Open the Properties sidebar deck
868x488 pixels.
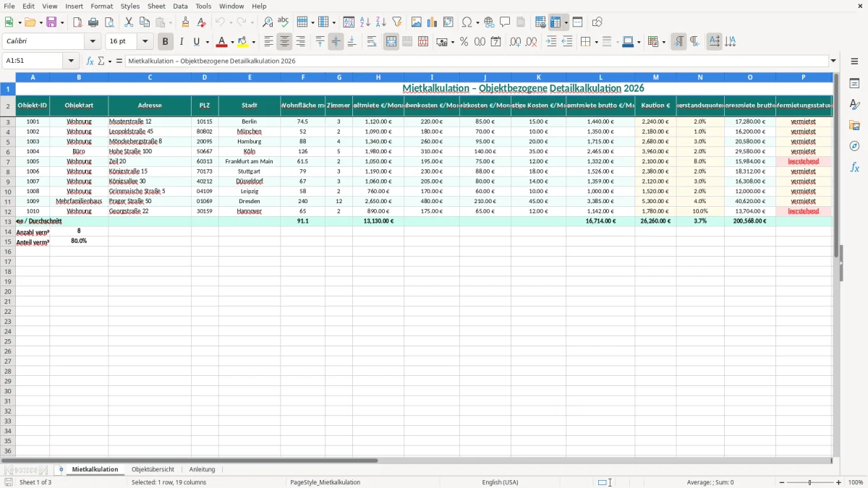(x=854, y=84)
